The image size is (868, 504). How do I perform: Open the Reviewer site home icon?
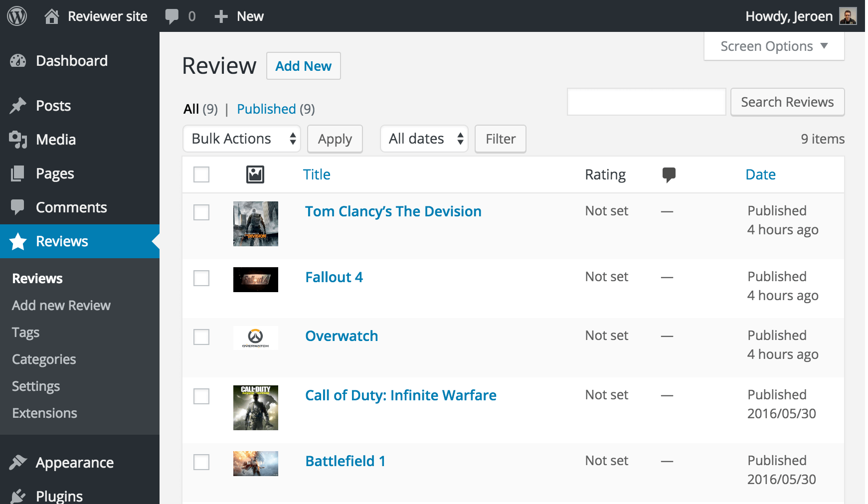(52, 16)
